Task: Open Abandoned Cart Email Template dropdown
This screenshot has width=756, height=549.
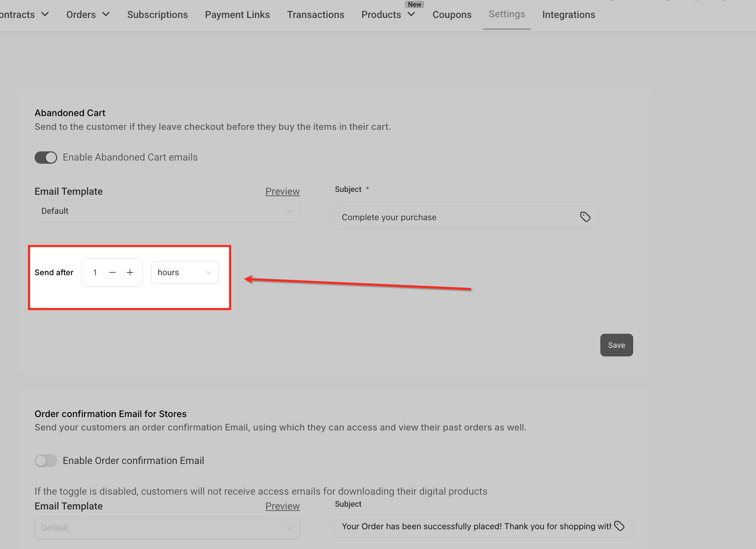Action: [x=167, y=211]
